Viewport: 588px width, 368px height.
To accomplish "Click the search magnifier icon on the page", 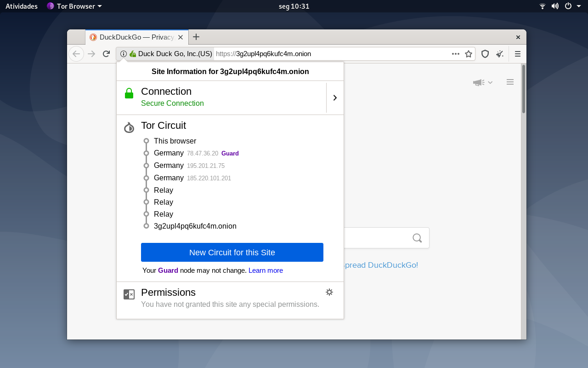I will click(x=417, y=238).
